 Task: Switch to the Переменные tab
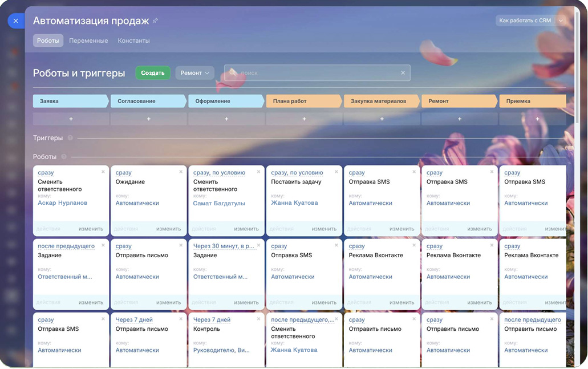coord(88,41)
